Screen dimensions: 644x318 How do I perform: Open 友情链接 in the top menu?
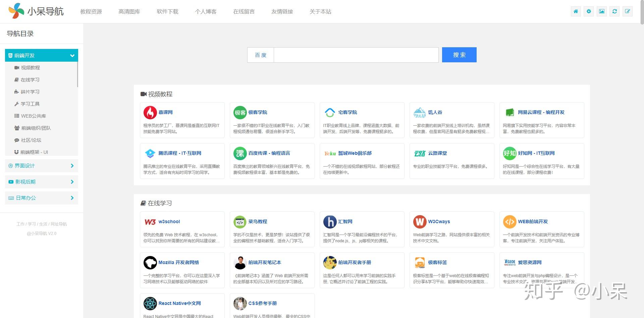pos(282,11)
